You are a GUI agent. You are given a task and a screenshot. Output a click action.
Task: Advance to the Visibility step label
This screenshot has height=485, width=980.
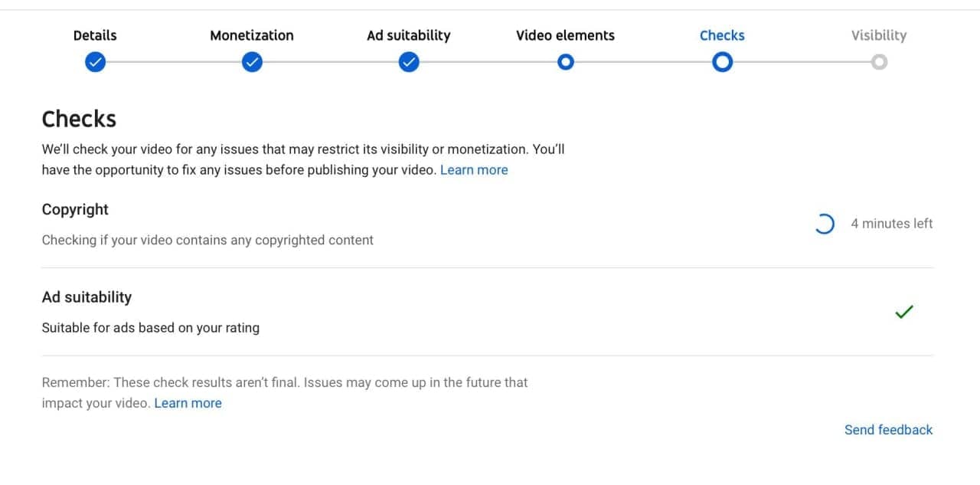click(879, 35)
